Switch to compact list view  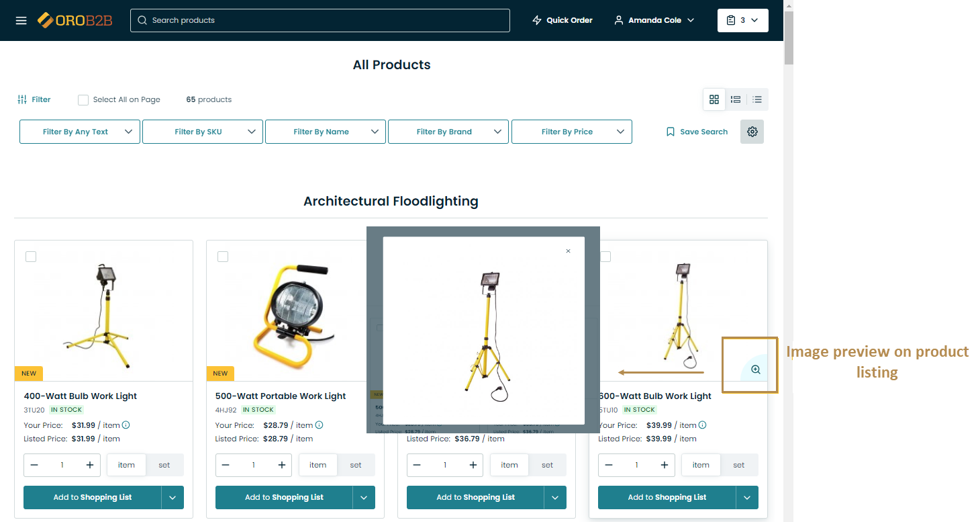pos(757,99)
